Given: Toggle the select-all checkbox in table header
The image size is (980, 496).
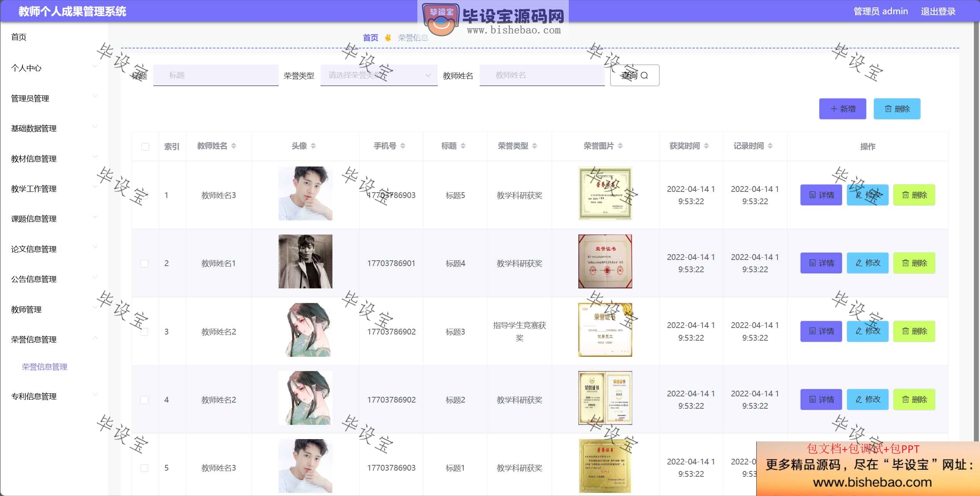Looking at the screenshot, I should (x=145, y=146).
